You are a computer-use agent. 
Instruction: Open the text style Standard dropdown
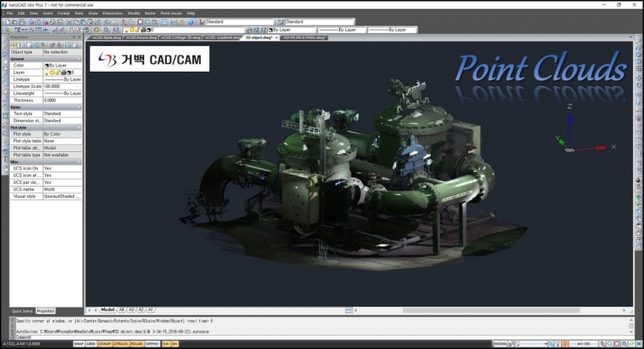pos(238,22)
